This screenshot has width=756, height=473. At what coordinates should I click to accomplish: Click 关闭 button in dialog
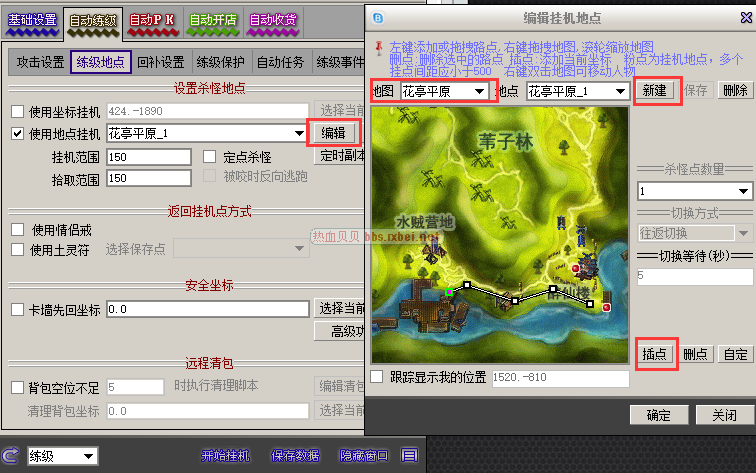[x=724, y=415]
